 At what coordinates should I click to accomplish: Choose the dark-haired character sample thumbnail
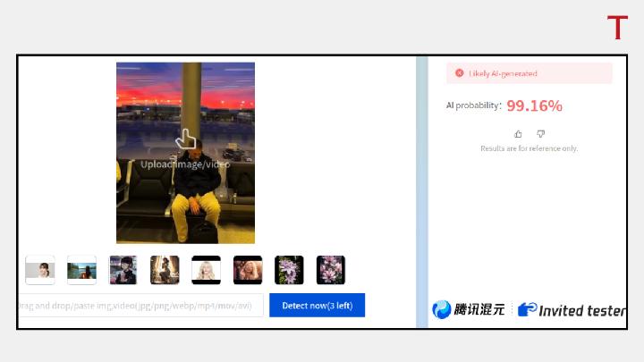point(123,270)
